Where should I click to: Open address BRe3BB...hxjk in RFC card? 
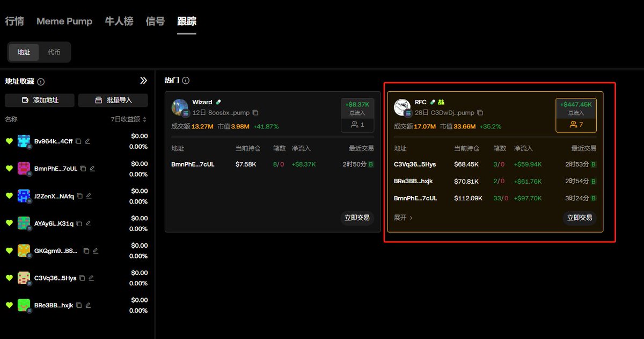(x=413, y=182)
